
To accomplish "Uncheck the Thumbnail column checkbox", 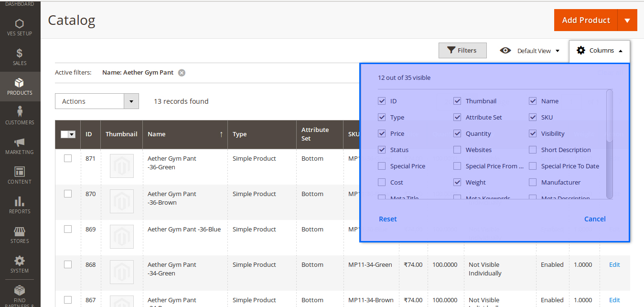I will coord(457,101).
